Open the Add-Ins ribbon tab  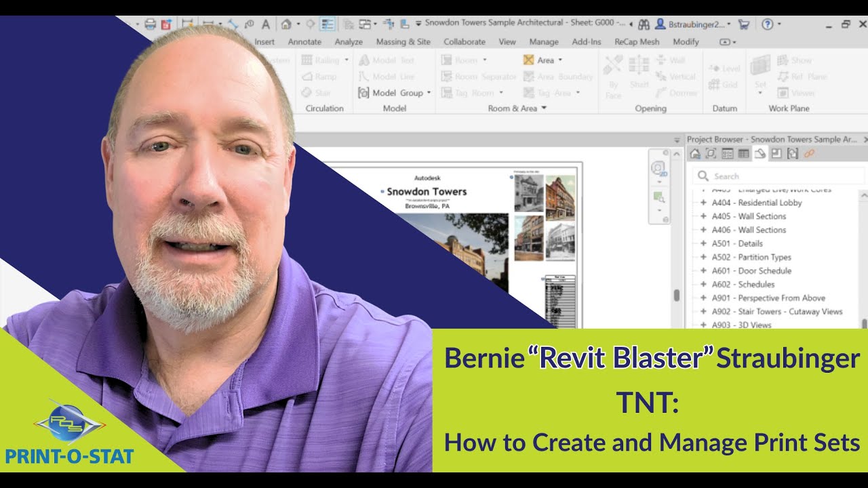(587, 41)
